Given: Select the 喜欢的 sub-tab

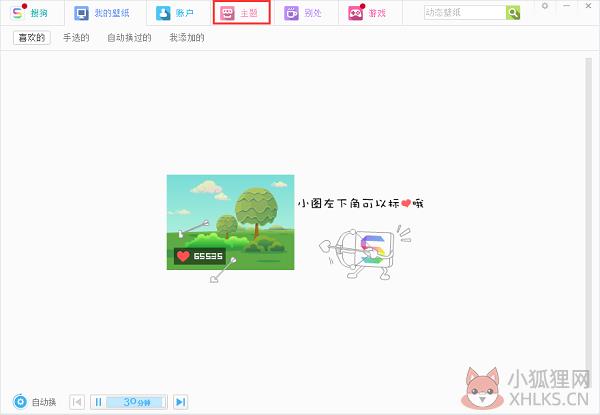Looking at the screenshot, I should point(32,37).
